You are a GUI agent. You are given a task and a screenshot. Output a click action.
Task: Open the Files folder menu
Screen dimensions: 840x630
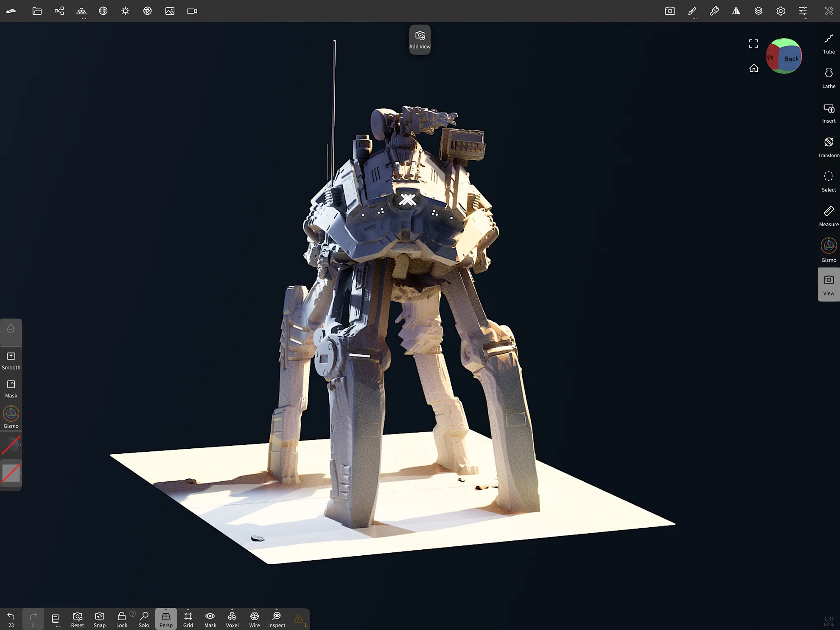pos(37,11)
